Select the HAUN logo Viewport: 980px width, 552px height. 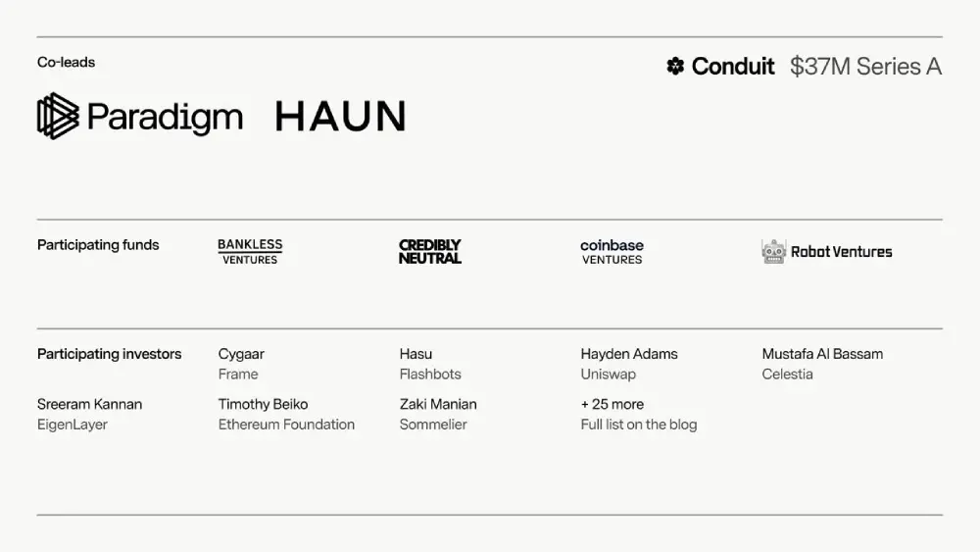click(x=340, y=117)
